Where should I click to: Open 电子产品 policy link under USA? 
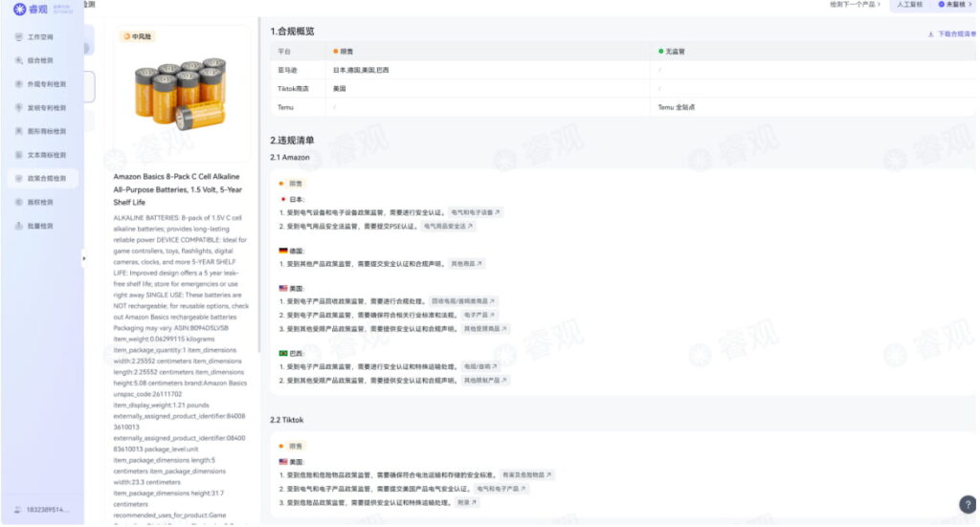pos(479,316)
